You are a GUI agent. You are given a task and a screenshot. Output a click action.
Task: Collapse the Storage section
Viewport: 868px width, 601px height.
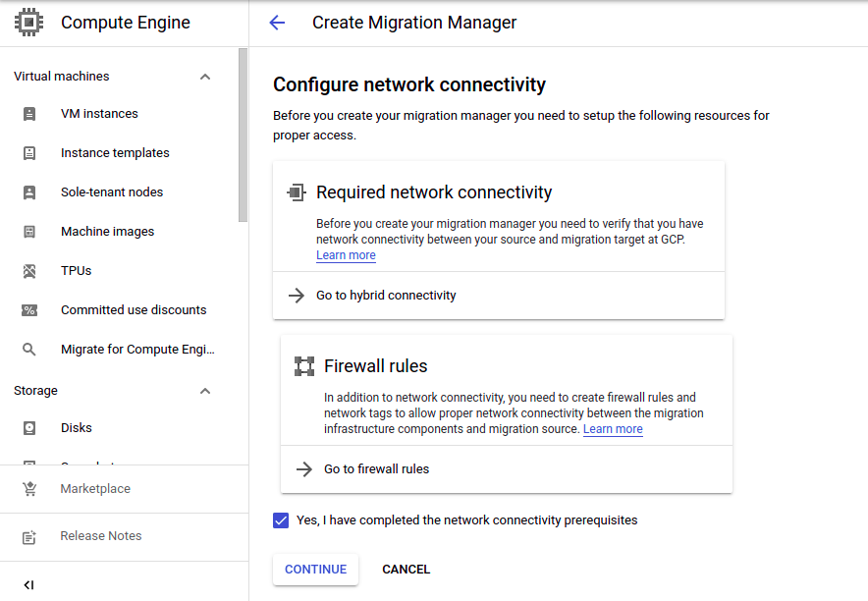click(205, 391)
